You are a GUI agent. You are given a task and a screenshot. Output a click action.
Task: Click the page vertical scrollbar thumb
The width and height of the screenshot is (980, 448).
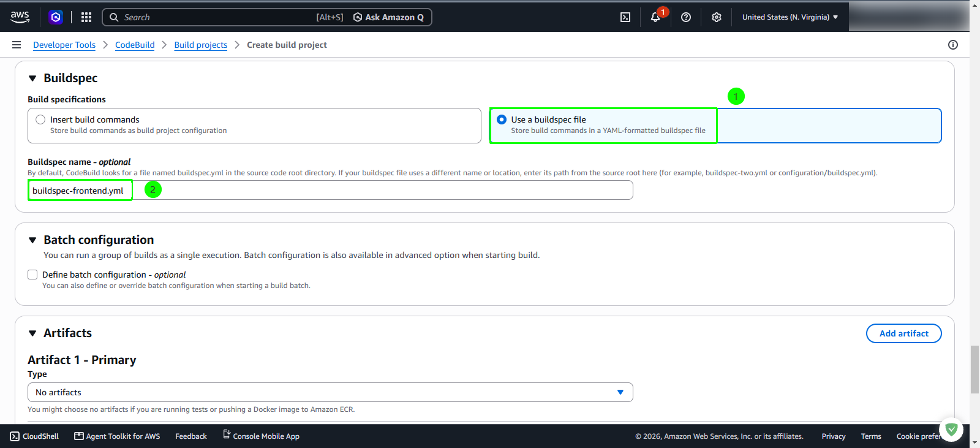point(974,370)
